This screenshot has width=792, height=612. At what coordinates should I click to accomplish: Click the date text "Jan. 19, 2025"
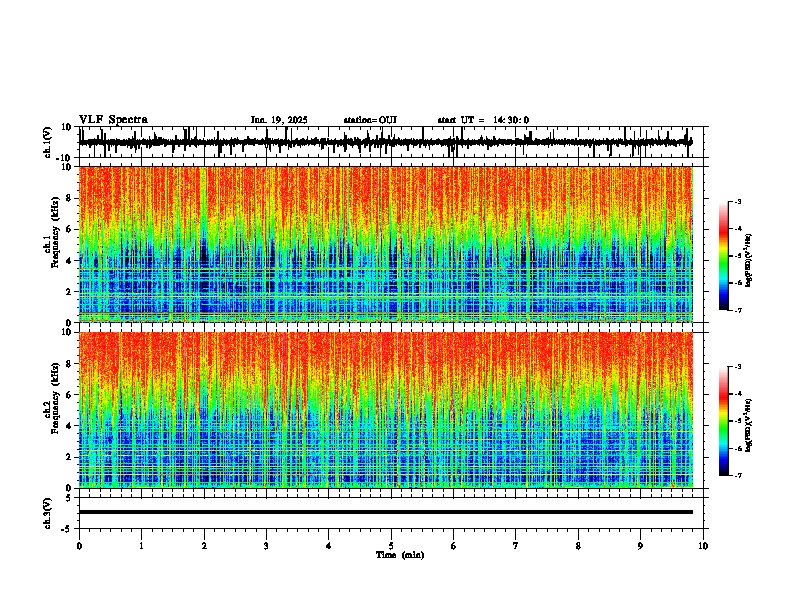coord(279,120)
